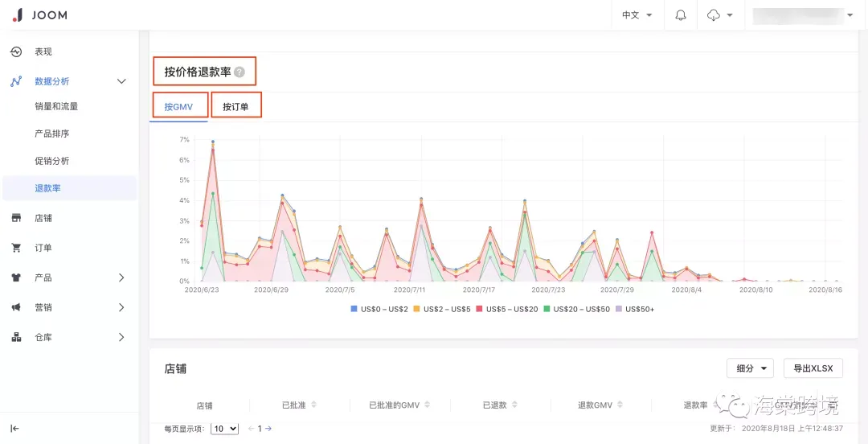Click help icon beside 按价格退款率

(x=240, y=72)
